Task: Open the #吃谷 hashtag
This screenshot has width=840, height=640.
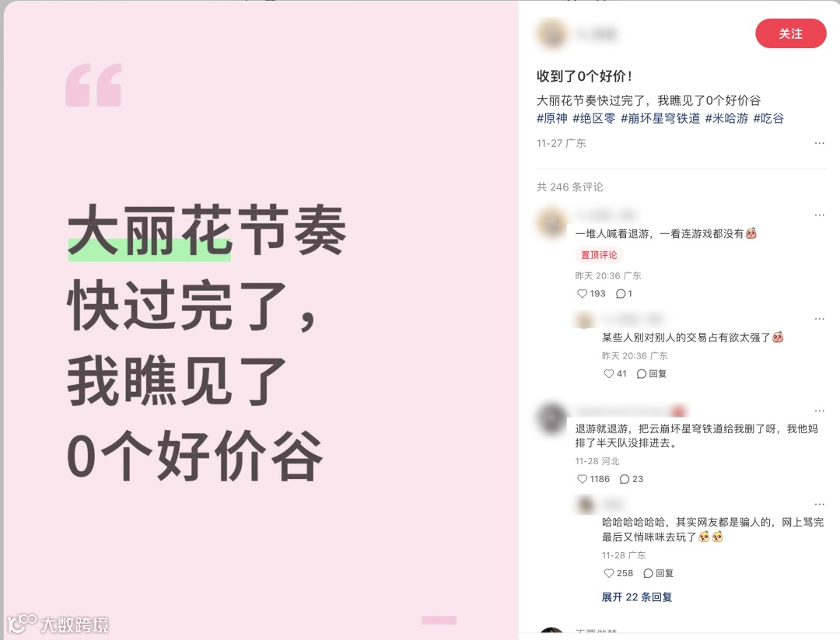Action: (x=768, y=118)
